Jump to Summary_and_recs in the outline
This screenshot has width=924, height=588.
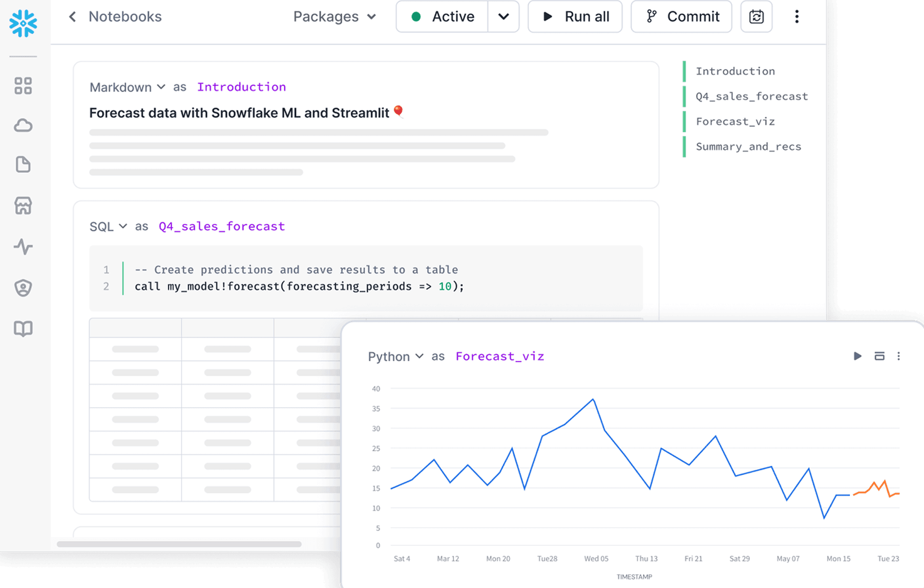pyautogui.click(x=748, y=147)
